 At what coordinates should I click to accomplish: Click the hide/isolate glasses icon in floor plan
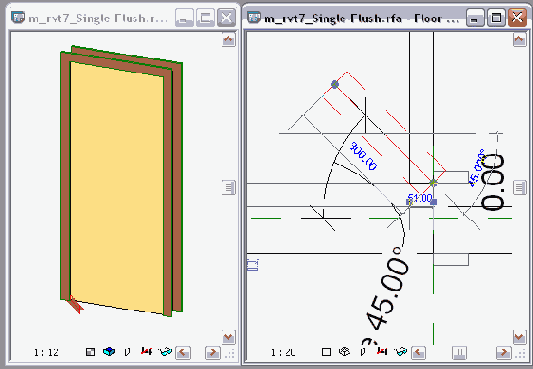tap(401, 352)
